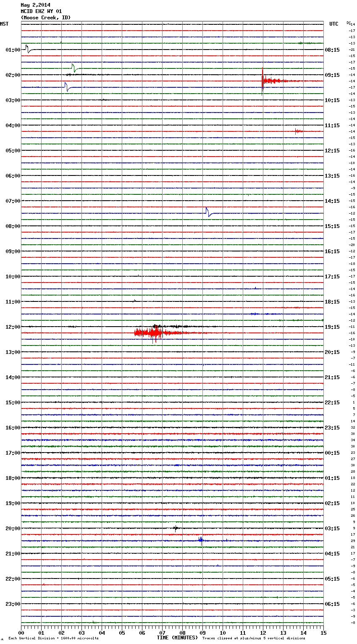357x644 pixels.
Task: Select the 22:00 MST time label
Action: click(x=13, y=579)
